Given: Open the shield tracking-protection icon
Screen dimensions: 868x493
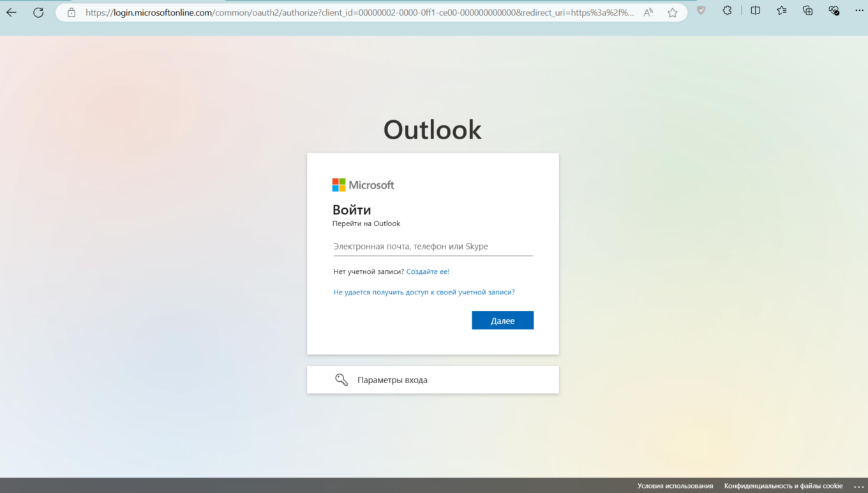Looking at the screenshot, I should tap(701, 11).
